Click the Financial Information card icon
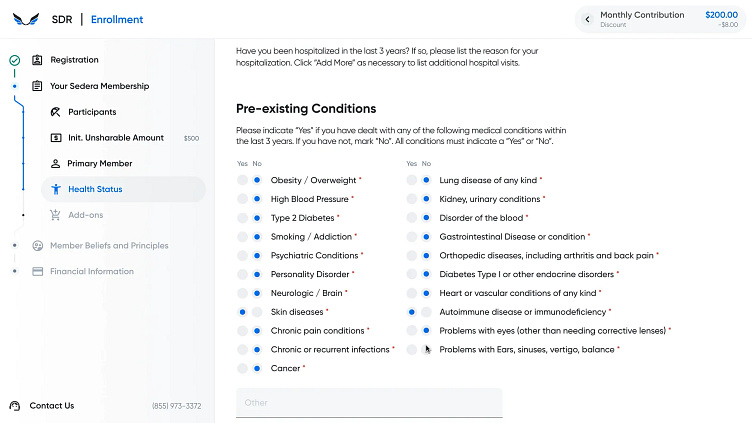The image size is (752, 423). (x=37, y=271)
